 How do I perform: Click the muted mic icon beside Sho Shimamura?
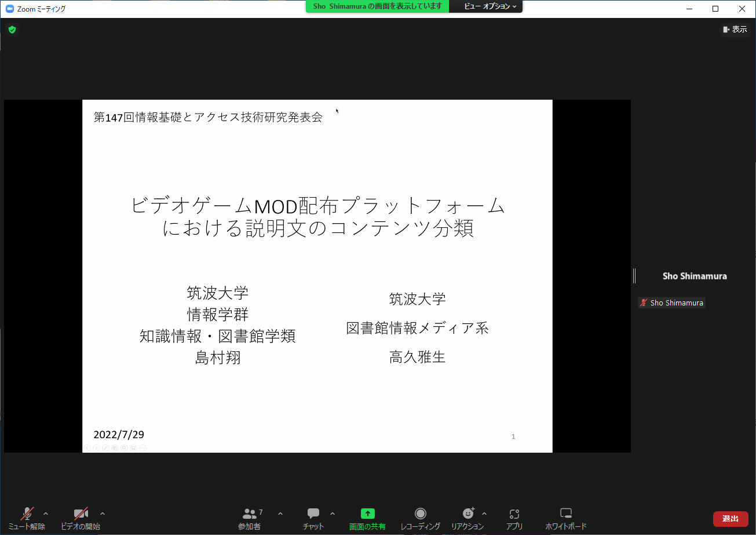click(x=643, y=303)
